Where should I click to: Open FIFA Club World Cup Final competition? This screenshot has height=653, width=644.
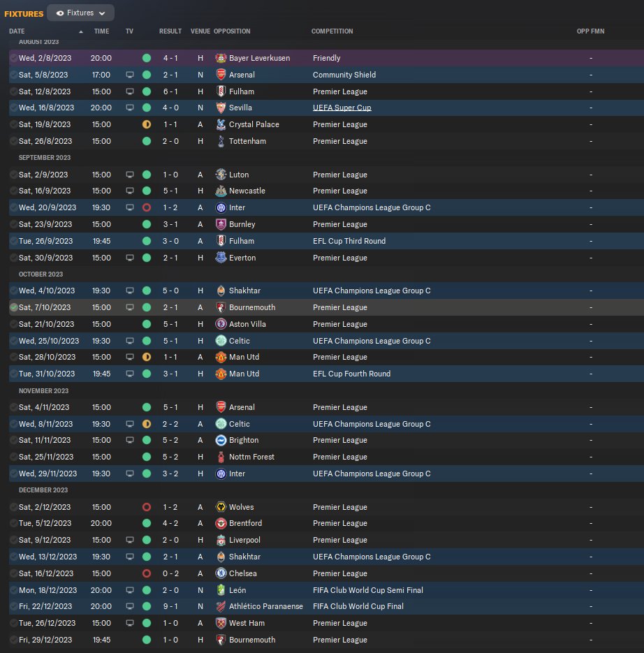[x=358, y=606]
